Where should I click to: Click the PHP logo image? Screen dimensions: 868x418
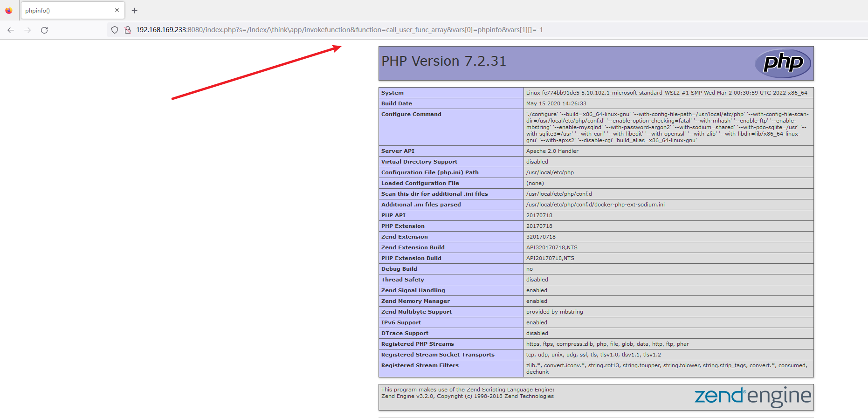[783, 63]
